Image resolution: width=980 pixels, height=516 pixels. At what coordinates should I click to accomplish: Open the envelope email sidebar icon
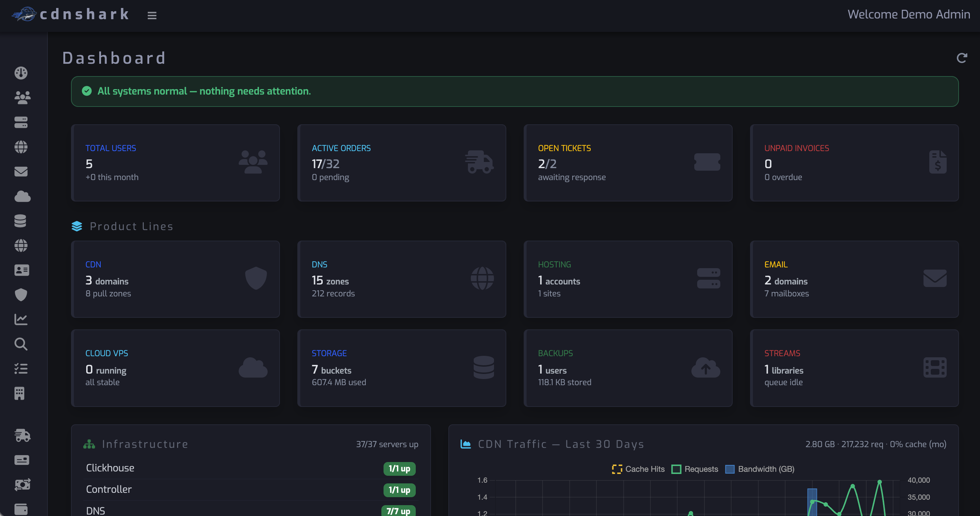click(x=21, y=172)
